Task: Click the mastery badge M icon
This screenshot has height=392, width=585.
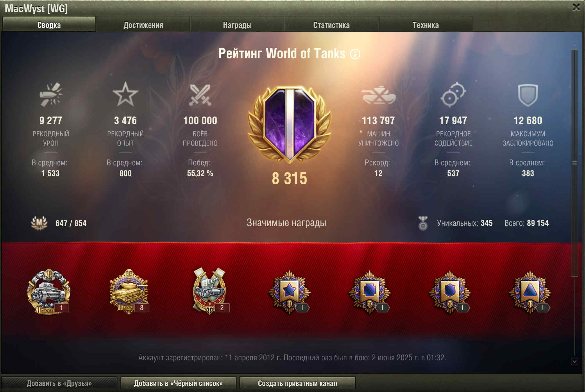Action: pos(39,223)
